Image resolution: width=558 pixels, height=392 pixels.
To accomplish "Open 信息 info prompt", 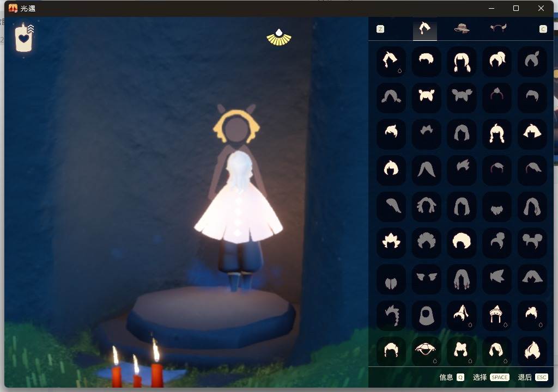I will (452, 377).
